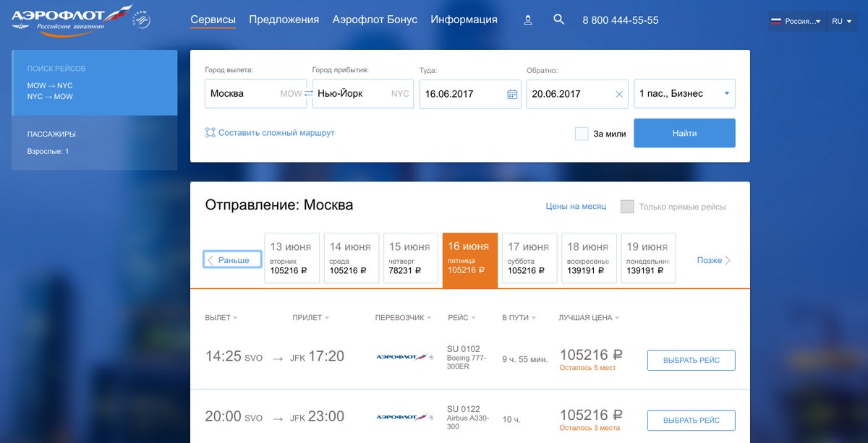Viewport: 868px width, 443px height.
Task: Open the calendar for the departure date
Action: (x=512, y=94)
